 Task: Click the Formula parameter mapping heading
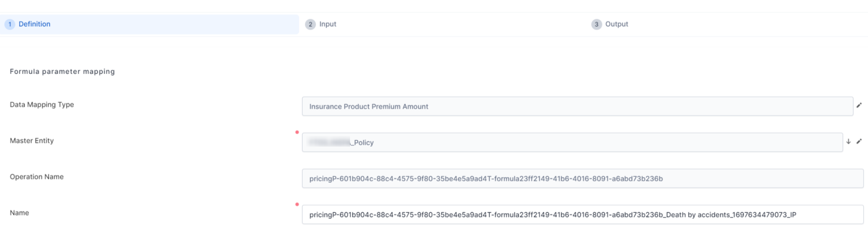coord(63,72)
